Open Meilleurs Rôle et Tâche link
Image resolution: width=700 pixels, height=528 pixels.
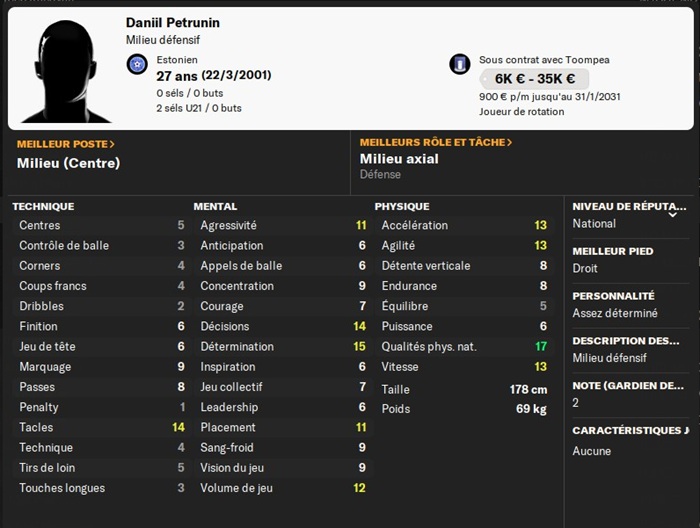pyautogui.click(x=436, y=143)
